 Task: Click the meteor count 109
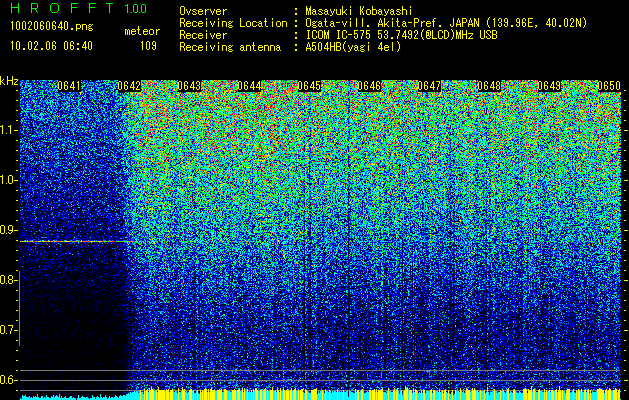coord(148,46)
